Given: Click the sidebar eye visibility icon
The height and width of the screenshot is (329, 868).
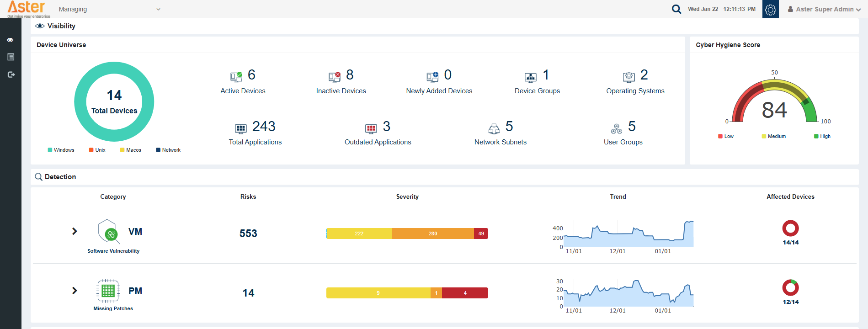Looking at the screenshot, I should pyautogui.click(x=11, y=40).
